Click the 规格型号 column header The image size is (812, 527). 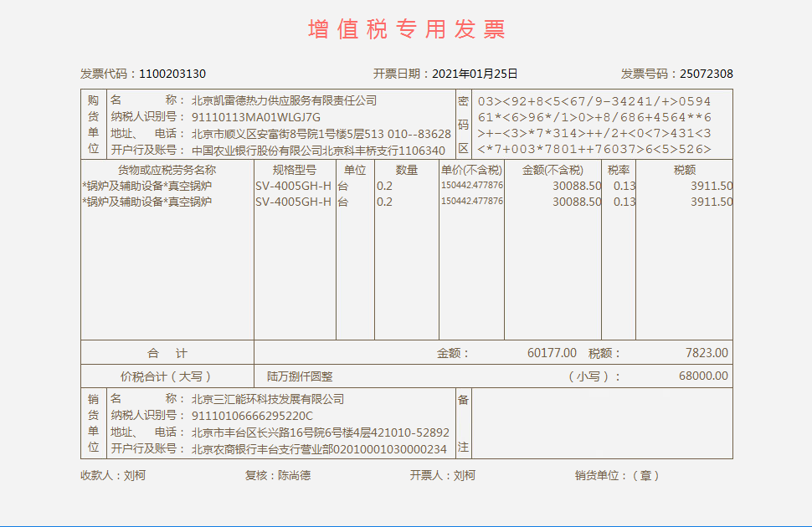click(295, 170)
